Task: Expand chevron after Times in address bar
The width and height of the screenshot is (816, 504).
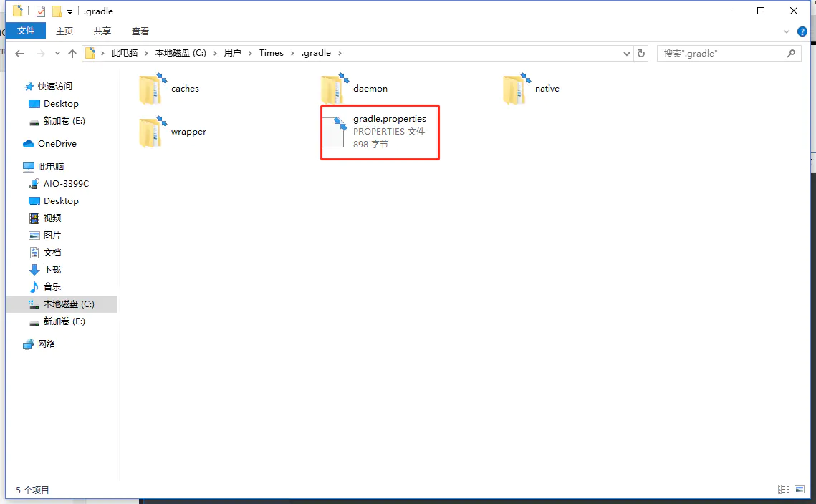Action: pyautogui.click(x=292, y=53)
